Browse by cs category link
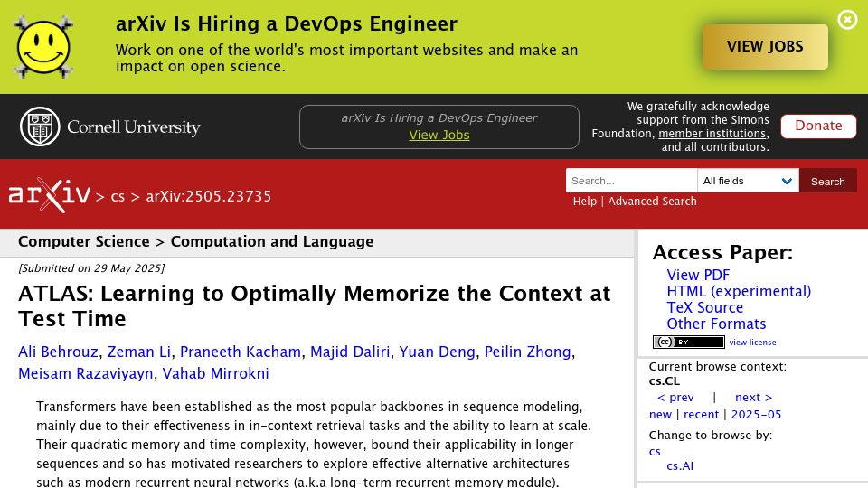 [655, 452]
